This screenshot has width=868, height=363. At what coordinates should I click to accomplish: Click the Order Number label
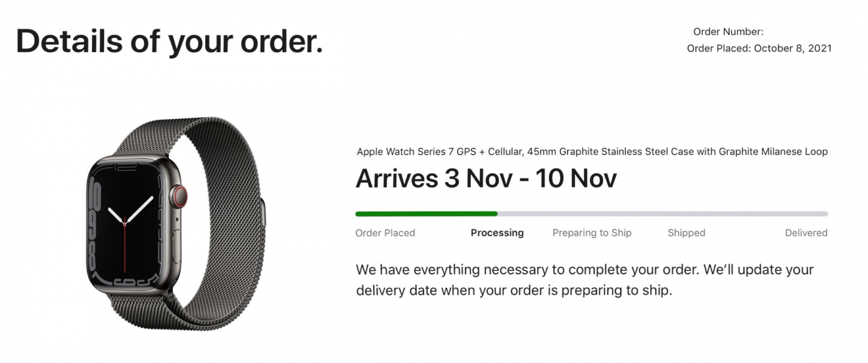tap(728, 32)
